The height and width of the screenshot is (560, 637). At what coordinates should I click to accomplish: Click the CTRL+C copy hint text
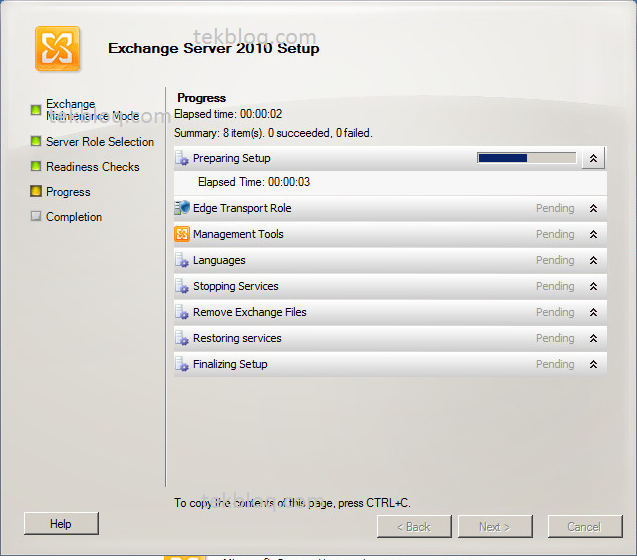click(292, 503)
